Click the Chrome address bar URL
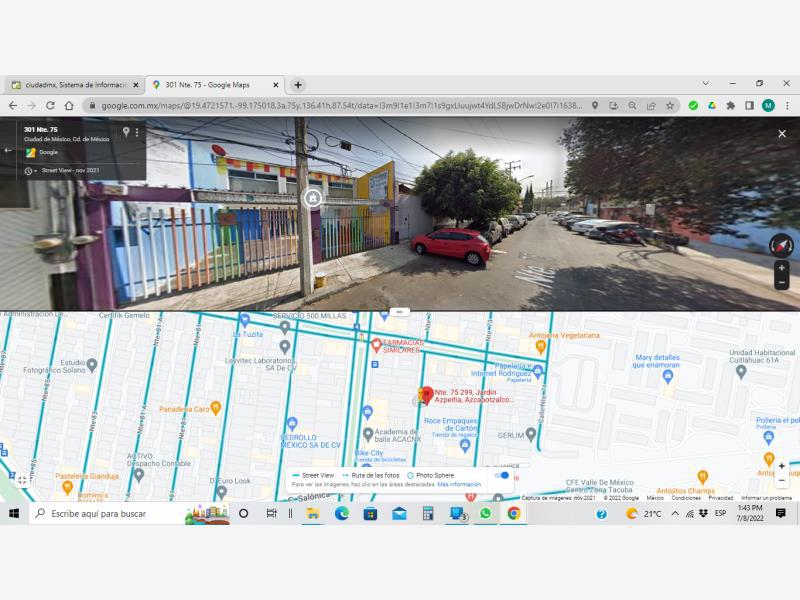This screenshot has width=800, height=600. pos(341,106)
